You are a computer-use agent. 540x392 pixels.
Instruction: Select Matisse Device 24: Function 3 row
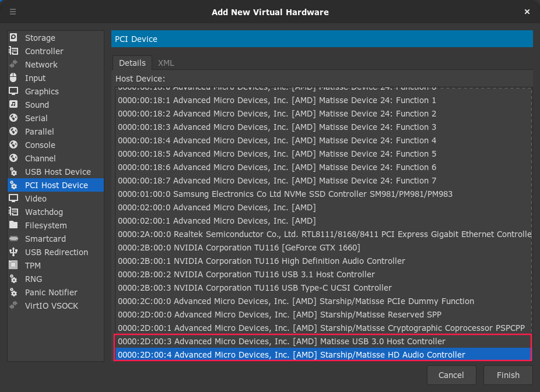[x=324, y=127]
